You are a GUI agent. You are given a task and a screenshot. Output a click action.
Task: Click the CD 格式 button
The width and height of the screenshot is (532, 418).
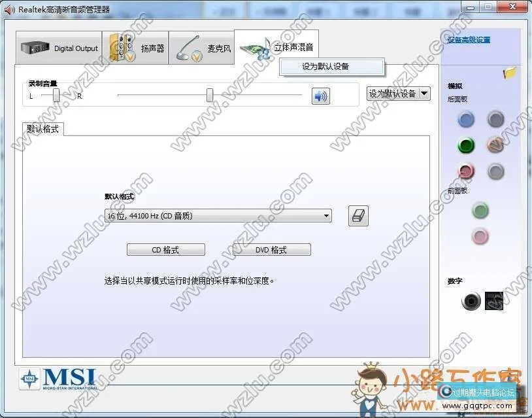pyautogui.click(x=165, y=249)
